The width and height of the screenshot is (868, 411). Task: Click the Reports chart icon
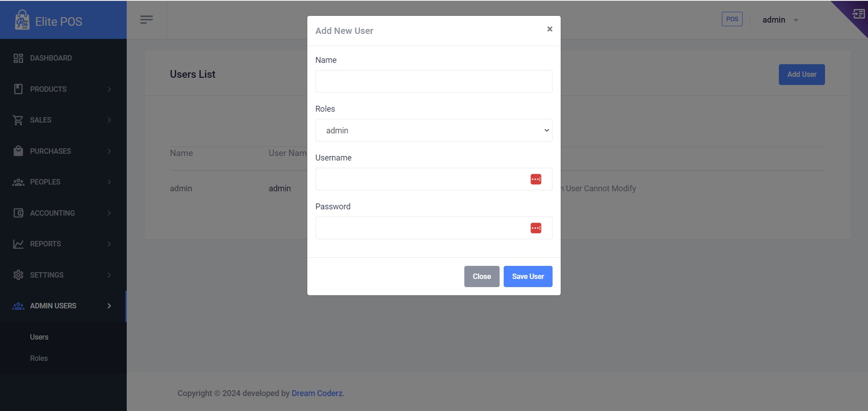pos(18,244)
